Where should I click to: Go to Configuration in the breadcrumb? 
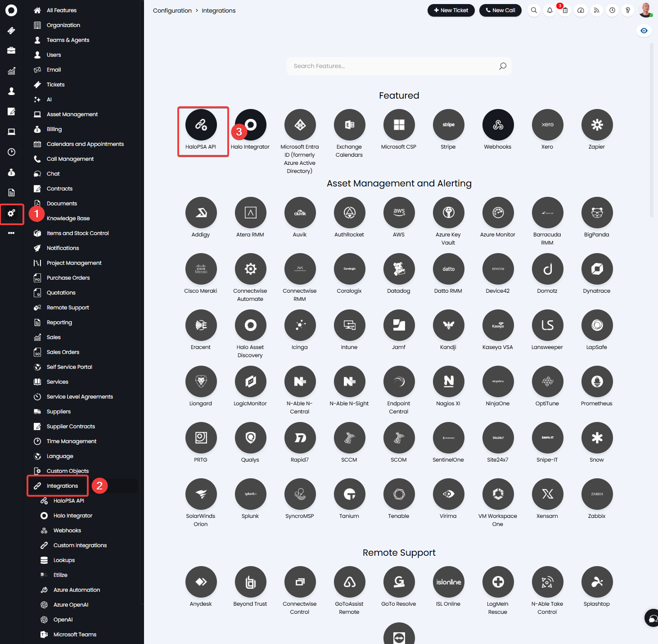coord(172,10)
